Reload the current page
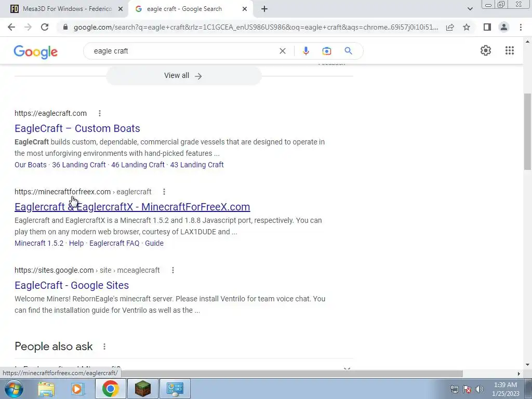Image resolution: width=532 pixels, height=399 pixels. (x=45, y=27)
